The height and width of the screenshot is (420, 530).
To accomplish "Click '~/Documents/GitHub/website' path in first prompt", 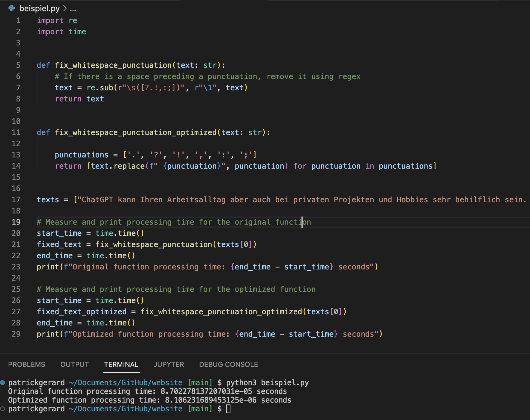I will click(126, 383).
